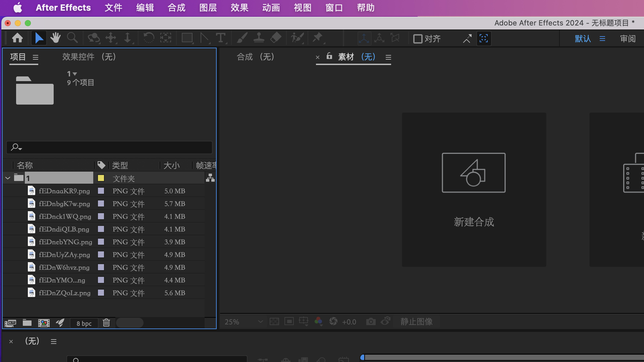Open the 素材 panel menu icon
Viewport: 644px width, 362px height.
point(388,57)
